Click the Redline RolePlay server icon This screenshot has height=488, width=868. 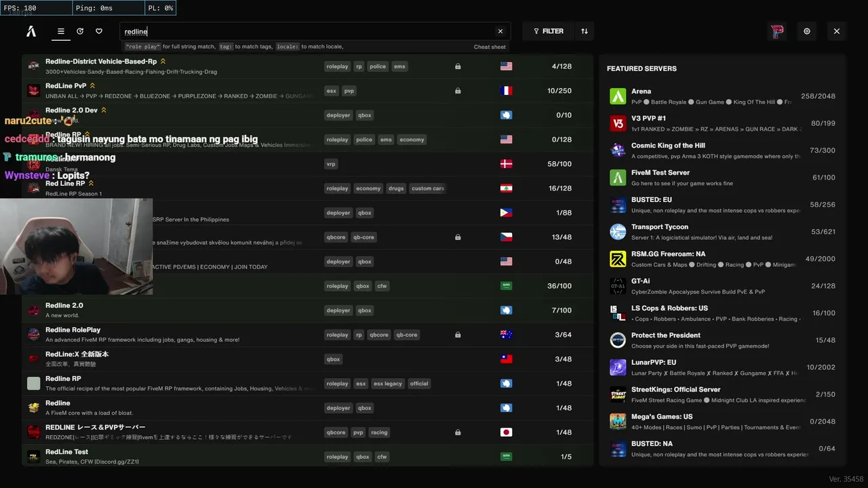click(33, 335)
